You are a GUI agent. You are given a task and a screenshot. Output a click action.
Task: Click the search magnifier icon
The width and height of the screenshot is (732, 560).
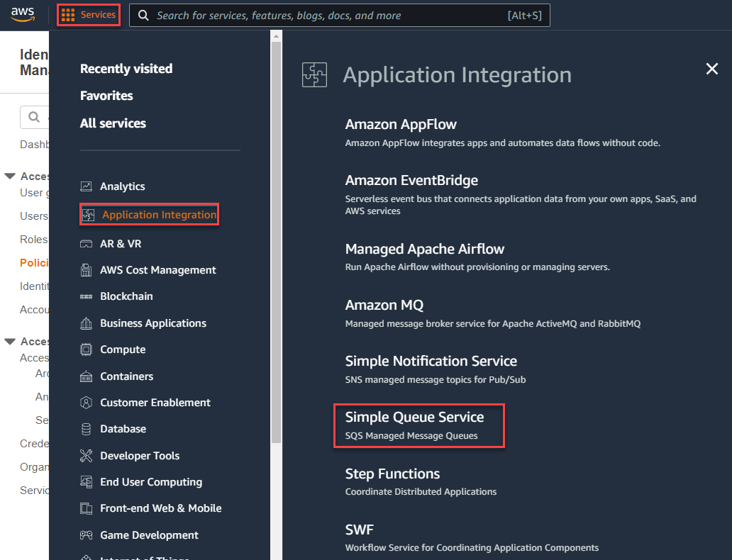143,15
